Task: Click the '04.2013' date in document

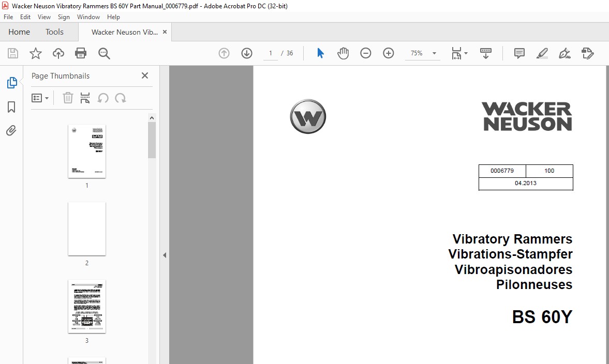Action: click(526, 183)
